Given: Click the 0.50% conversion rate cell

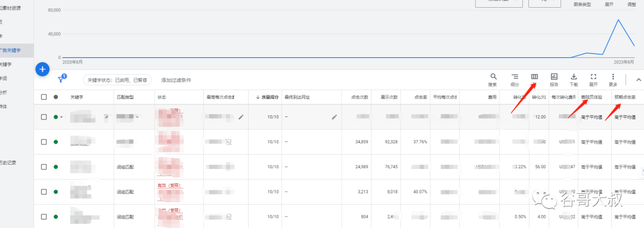Looking at the screenshot, I should point(521,217).
